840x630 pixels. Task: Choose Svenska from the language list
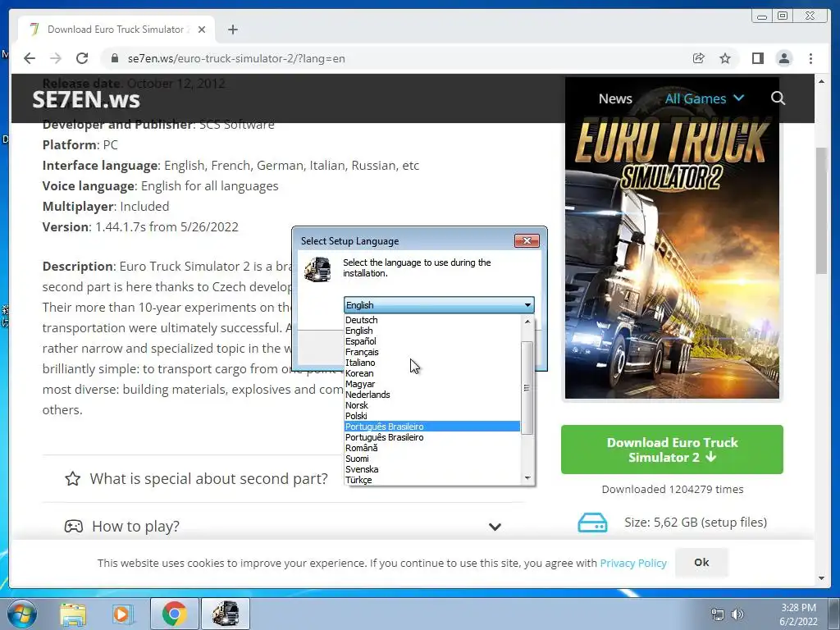coord(431,469)
